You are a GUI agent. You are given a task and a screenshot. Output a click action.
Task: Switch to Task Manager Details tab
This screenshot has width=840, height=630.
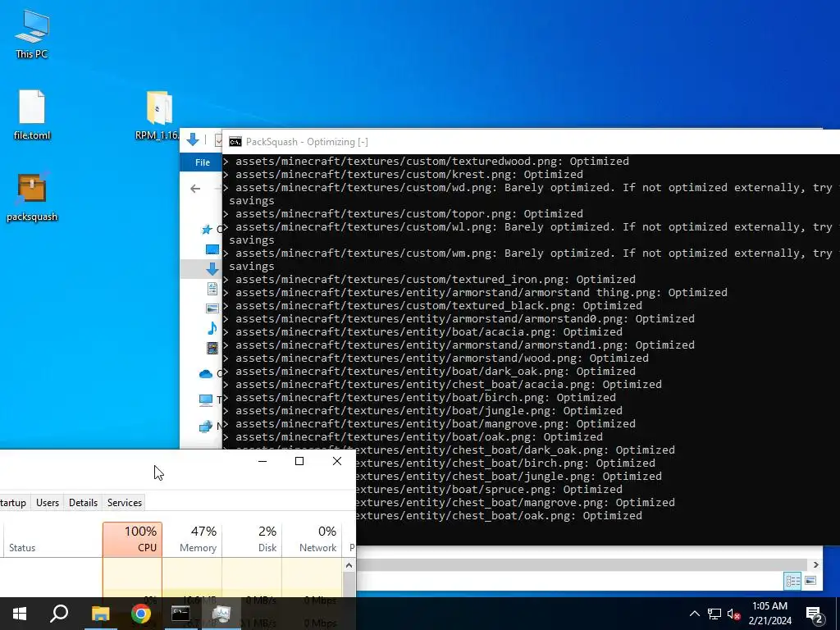[x=83, y=503]
